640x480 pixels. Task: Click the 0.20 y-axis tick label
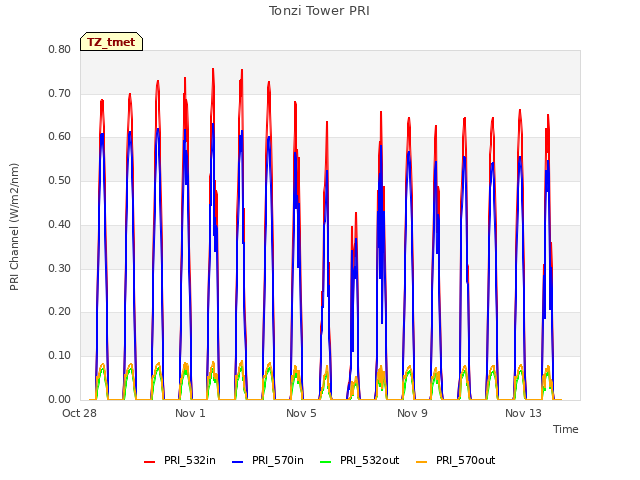(60, 311)
